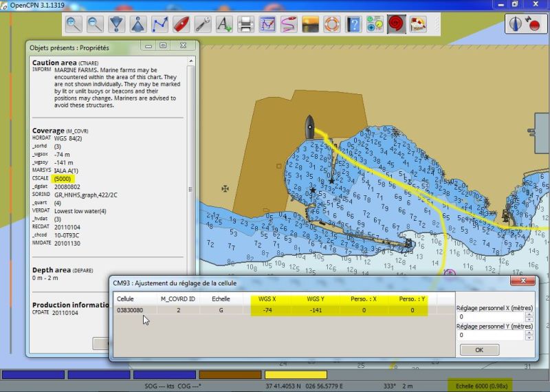Click inside Réglage personnel X field
The width and height of the screenshot is (550, 392).
490,316
